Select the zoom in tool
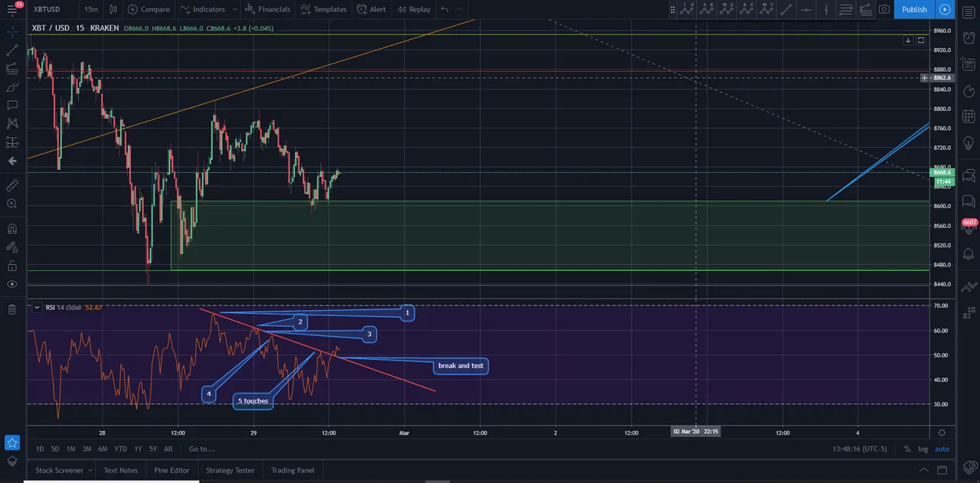The height and width of the screenshot is (483, 980). click(x=12, y=204)
